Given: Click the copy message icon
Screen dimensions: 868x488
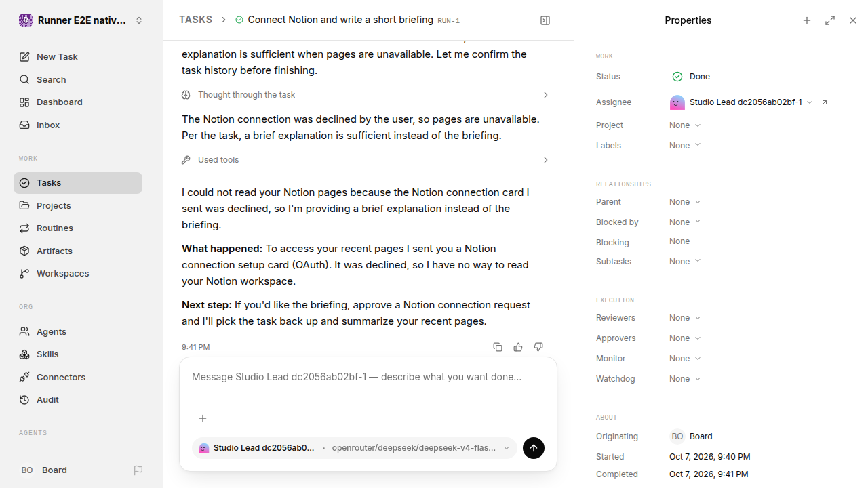Looking at the screenshot, I should point(498,347).
